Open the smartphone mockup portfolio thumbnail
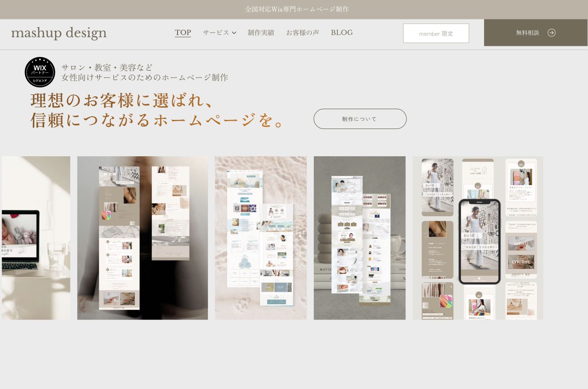Screen dimensions: 588x389 pyautogui.click(x=478, y=238)
